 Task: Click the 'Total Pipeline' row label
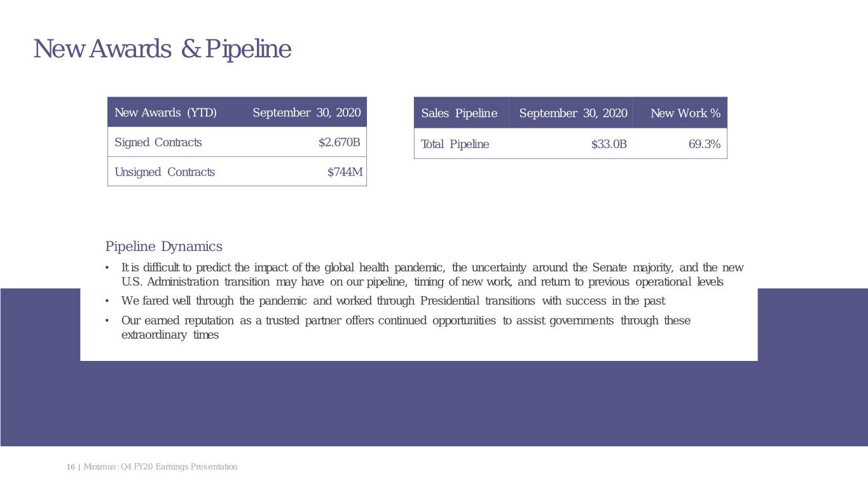455,144
